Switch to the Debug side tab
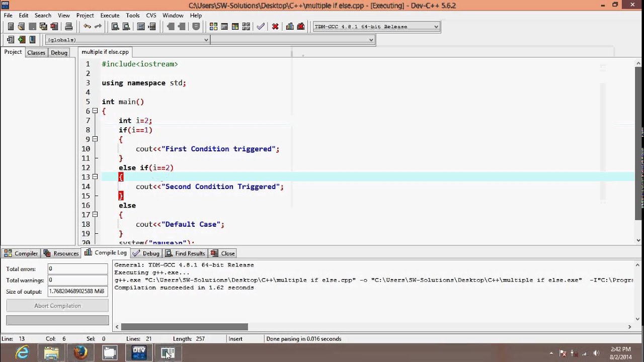644x362 pixels. pos(59,52)
